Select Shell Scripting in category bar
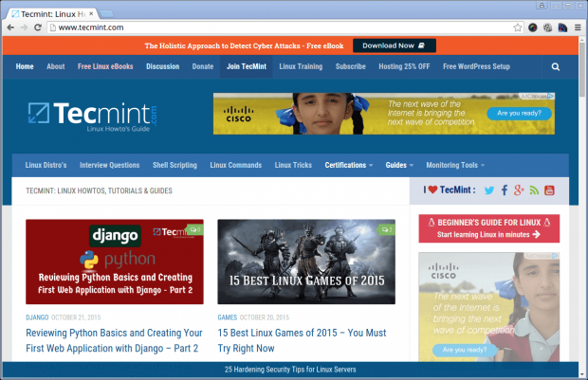588x380 pixels. pos(175,165)
